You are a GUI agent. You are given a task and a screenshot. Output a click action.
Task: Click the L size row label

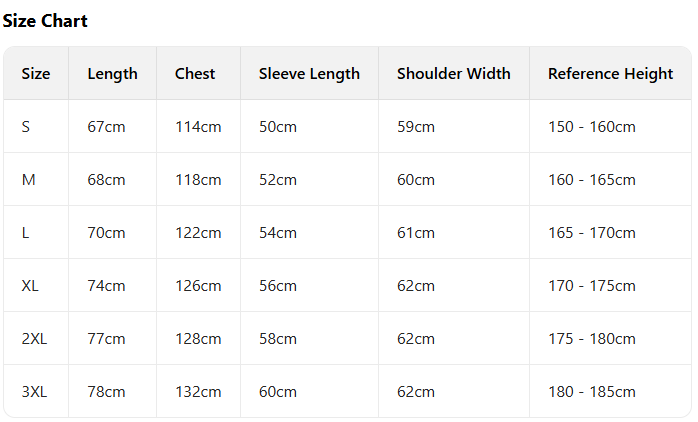pyautogui.click(x=25, y=233)
